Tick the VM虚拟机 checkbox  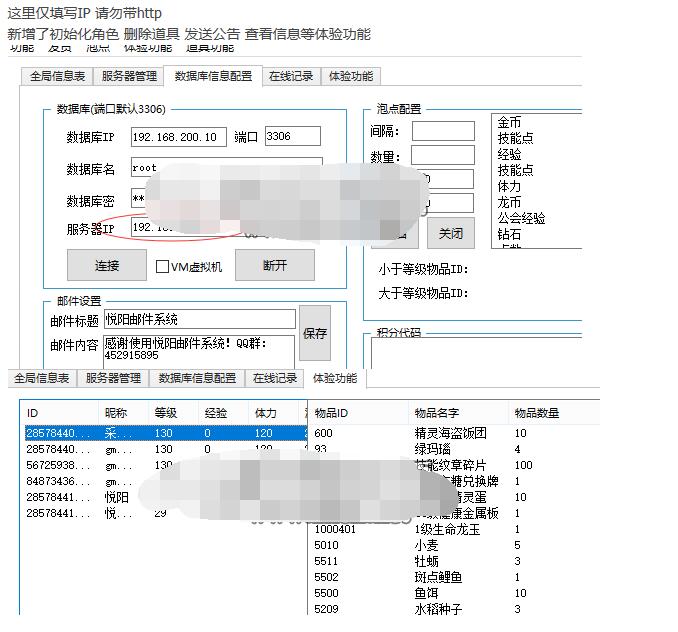[163, 267]
